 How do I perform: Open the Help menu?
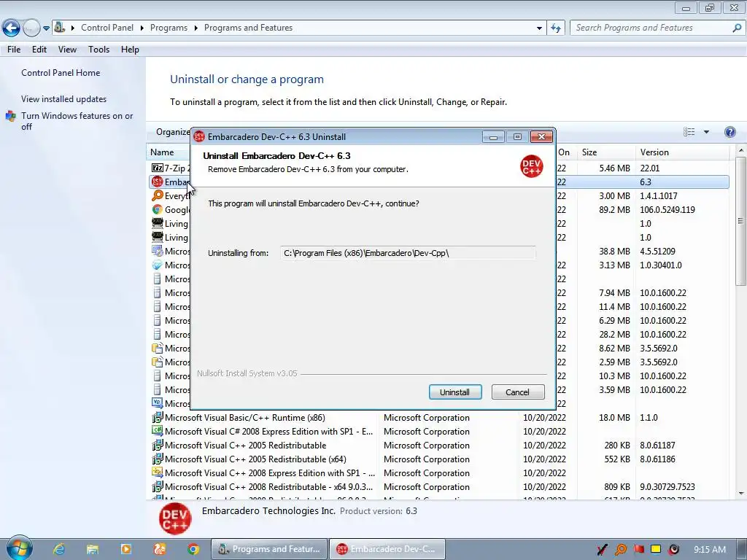[x=130, y=50]
